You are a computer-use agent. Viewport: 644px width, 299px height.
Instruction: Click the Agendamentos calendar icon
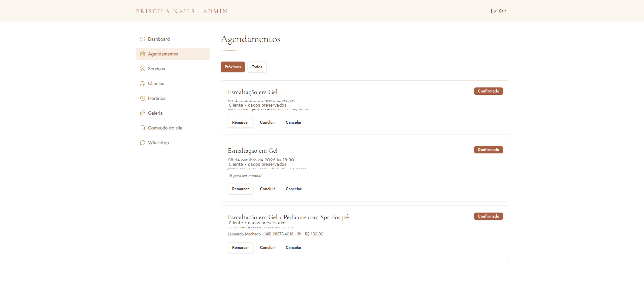pyautogui.click(x=143, y=54)
